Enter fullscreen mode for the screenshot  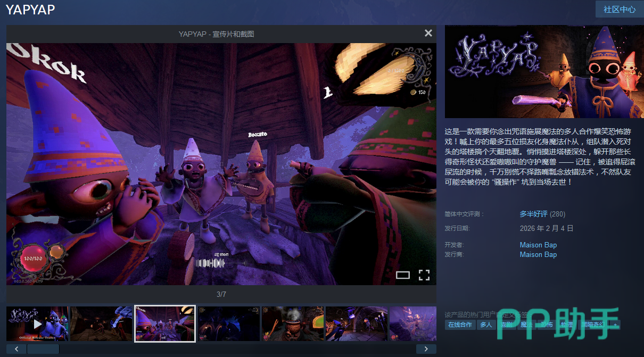pyautogui.click(x=424, y=275)
